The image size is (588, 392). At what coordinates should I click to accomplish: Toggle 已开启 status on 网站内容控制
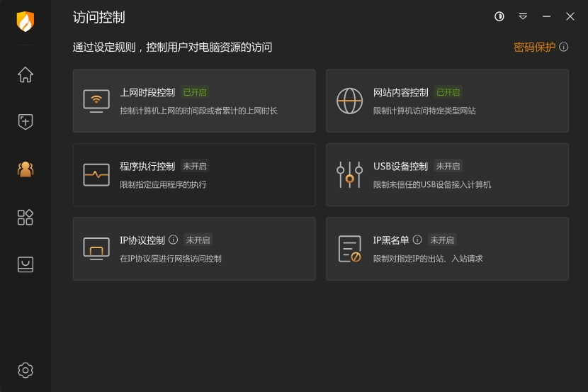[448, 92]
